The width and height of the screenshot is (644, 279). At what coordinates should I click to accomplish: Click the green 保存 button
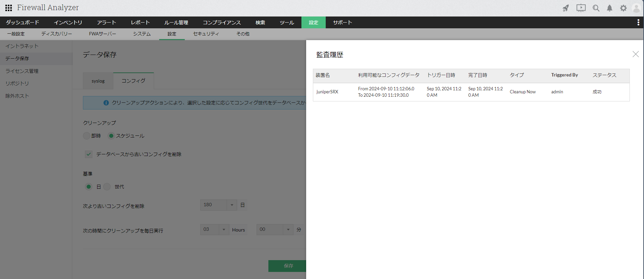click(287, 266)
